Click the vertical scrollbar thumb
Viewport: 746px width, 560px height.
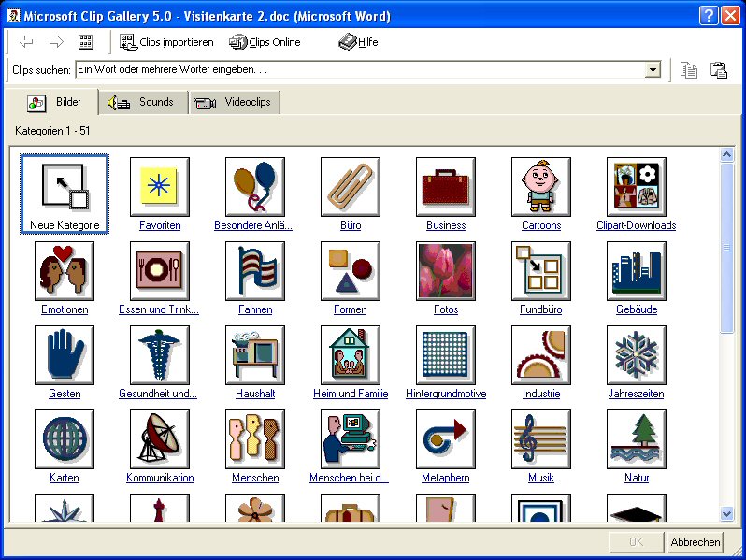pos(726,248)
